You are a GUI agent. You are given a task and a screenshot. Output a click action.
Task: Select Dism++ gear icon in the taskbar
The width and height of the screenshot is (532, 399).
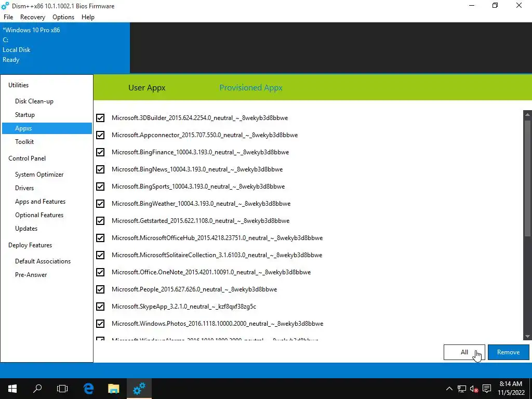tap(139, 389)
